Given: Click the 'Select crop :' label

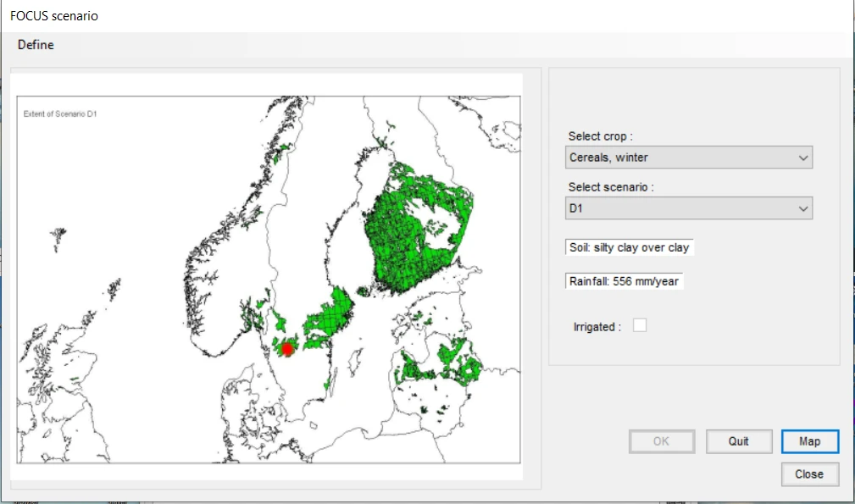Looking at the screenshot, I should pyautogui.click(x=601, y=136).
